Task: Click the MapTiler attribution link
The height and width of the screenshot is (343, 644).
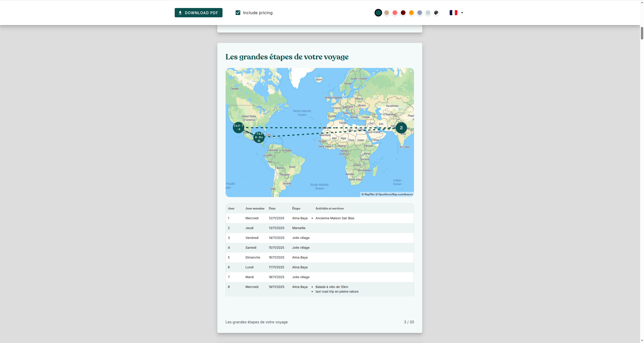Action: 370,194
